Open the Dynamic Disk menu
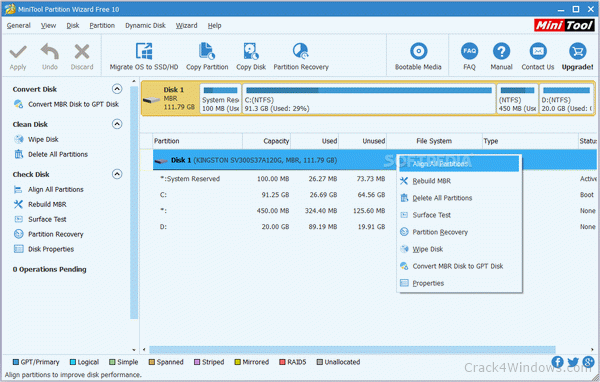Screen dimensions: 600x382 point(145,26)
